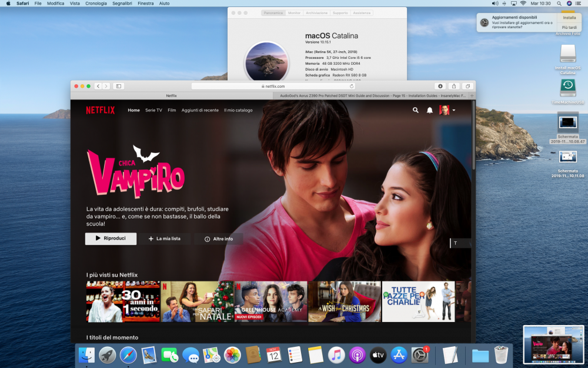Select Panoramica tab in About This Mac
588x368 pixels.
pos(273,13)
